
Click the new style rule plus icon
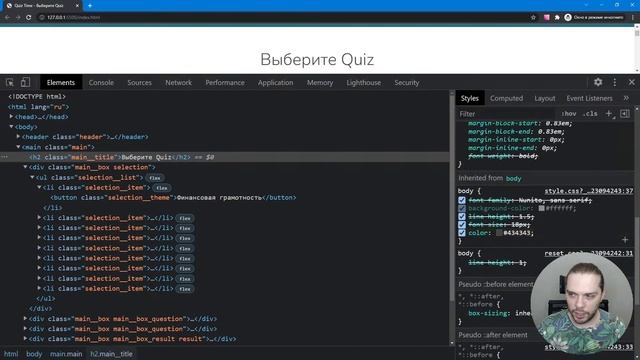(x=609, y=114)
